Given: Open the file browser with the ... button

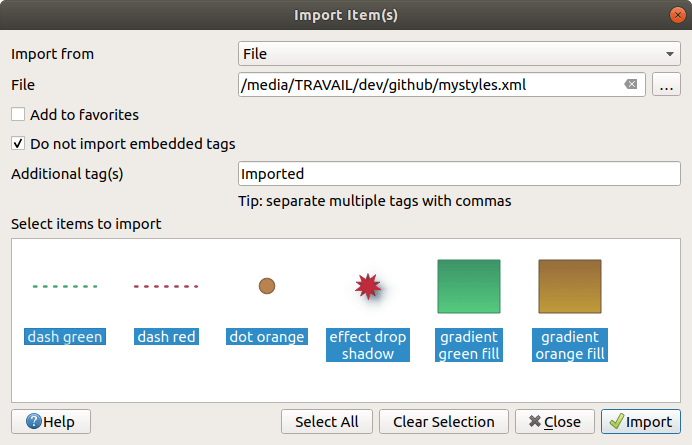Looking at the screenshot, I should (666, 84).
